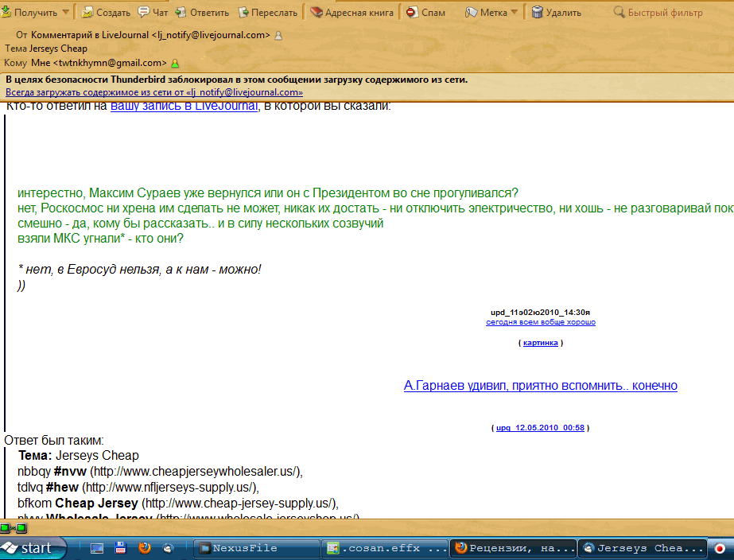Screen dimensions: 734x560
Task: Open Чат from the toolbar
Action: tap(153, 12)
